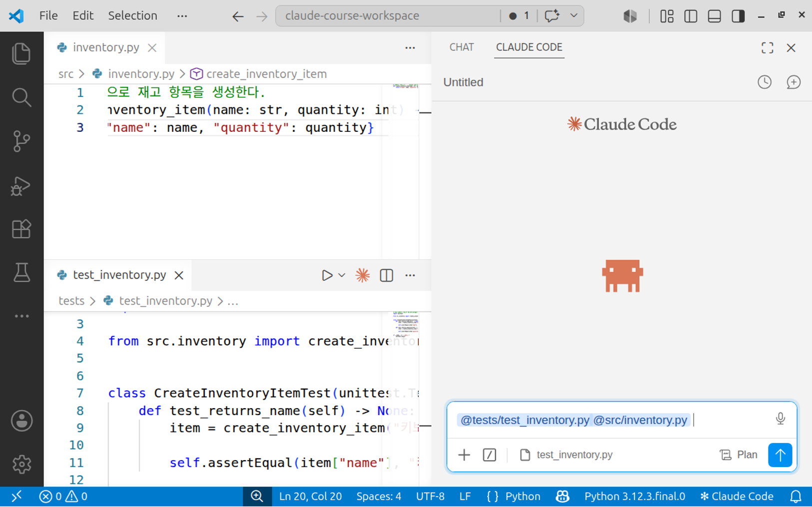812x507 pixels.
Task: Click the Claude Code spark icon in editor toolbar
Action: pos(362,275)
